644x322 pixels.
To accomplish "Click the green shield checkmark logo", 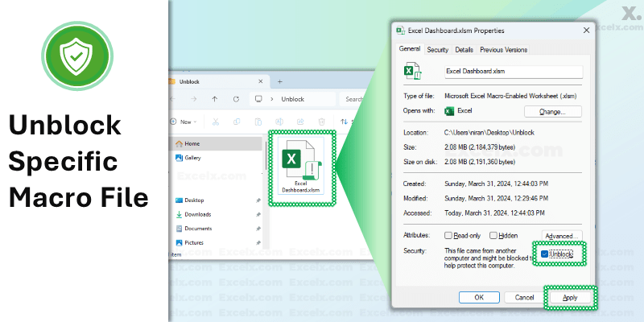I will tap(76, 56).
